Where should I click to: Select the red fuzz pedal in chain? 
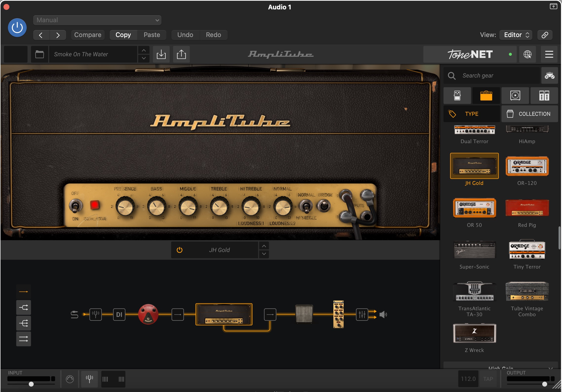[x=148, y=314]
